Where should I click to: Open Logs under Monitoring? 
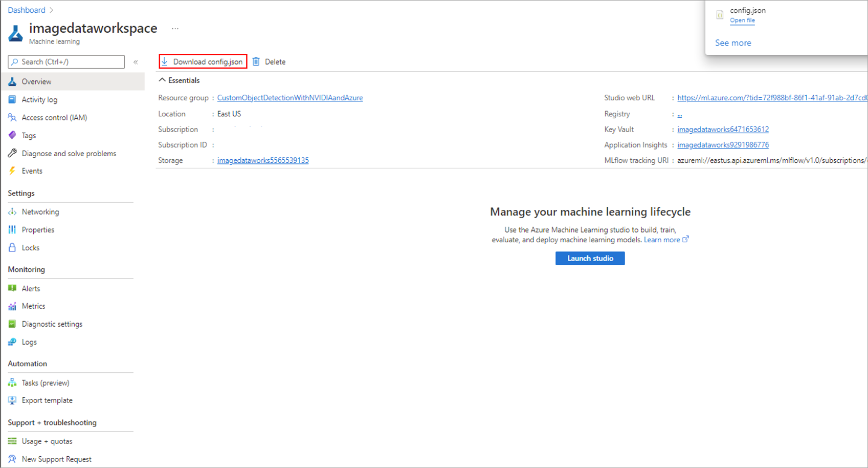(x=29, y=342)
